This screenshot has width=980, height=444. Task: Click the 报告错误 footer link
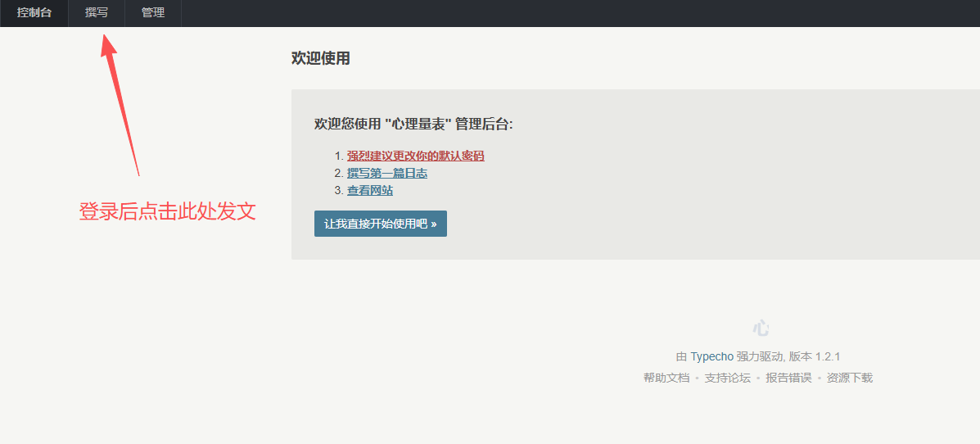point(788,378)
